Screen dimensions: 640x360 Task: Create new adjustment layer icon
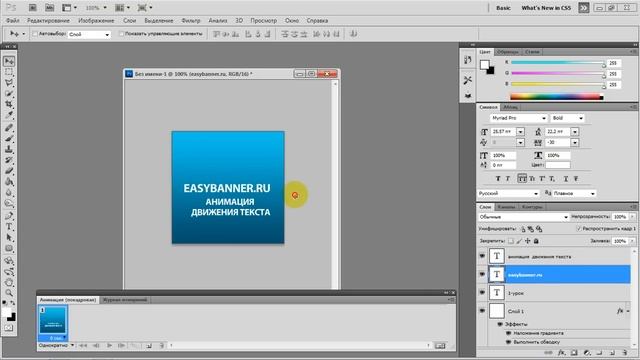point(587,353)
